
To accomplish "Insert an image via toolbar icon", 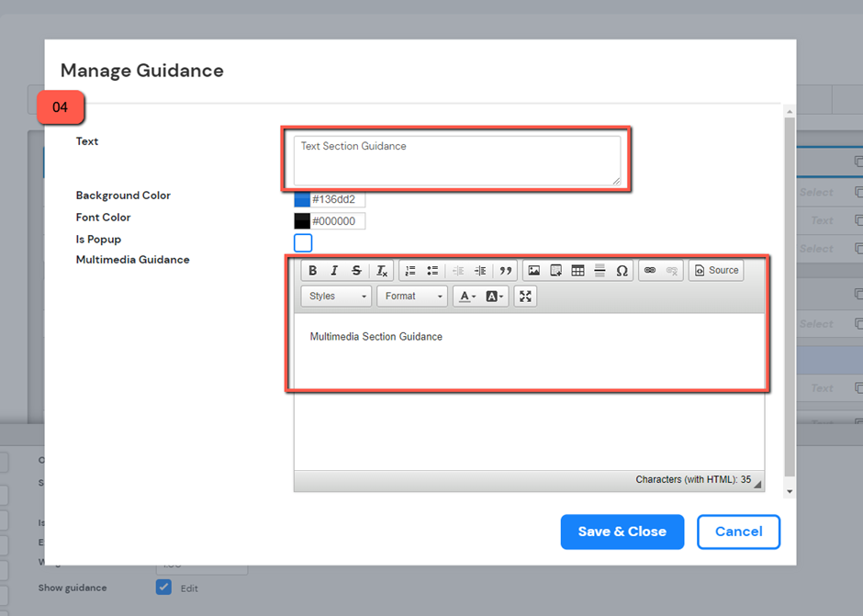I will [x=533, y=271].
